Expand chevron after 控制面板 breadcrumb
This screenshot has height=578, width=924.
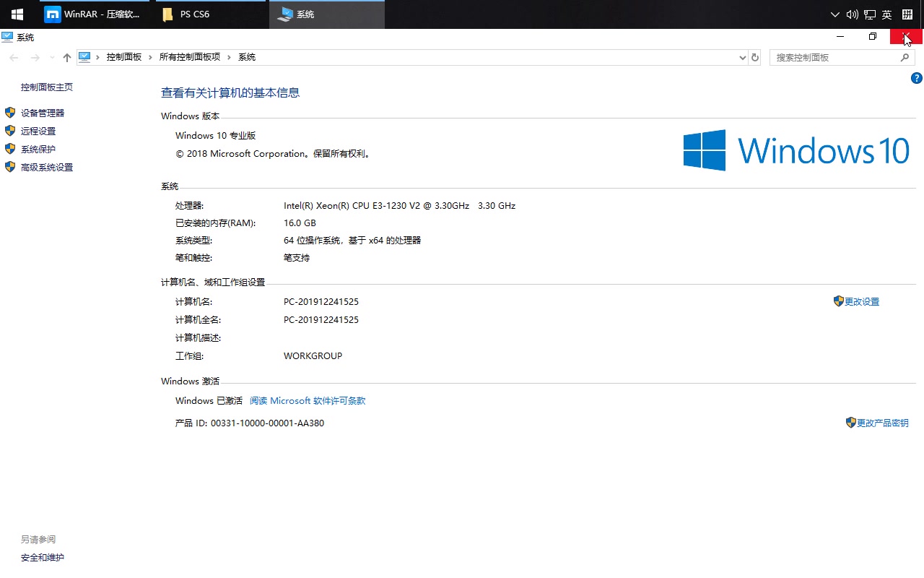click(x=150, y=57)
